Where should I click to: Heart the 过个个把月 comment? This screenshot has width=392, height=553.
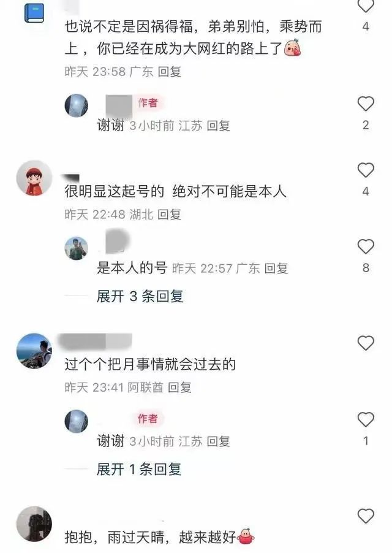click(x=366, y=343)
